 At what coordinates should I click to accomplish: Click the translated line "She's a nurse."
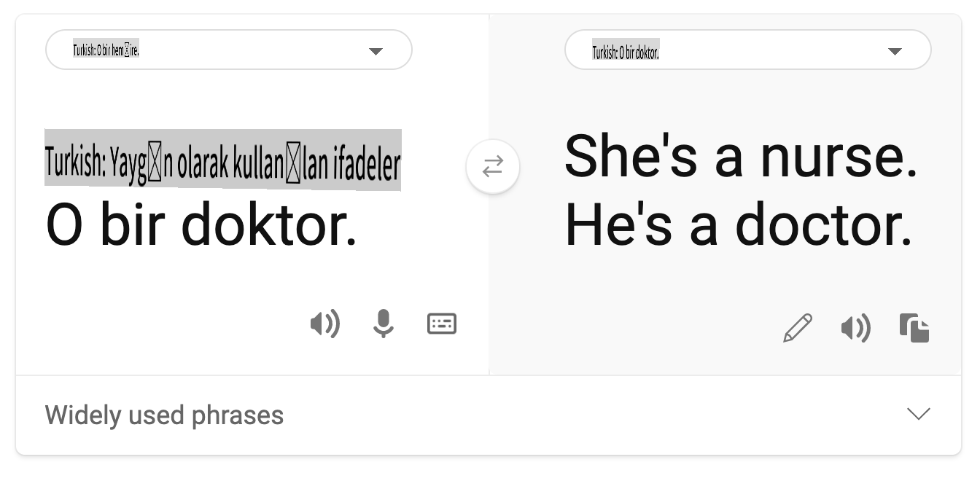coord(740,157)
